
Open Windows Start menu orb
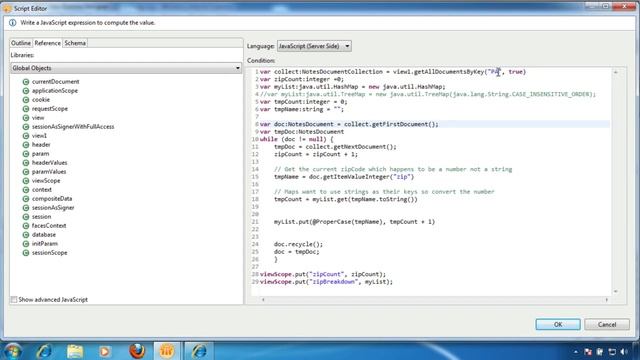13,351
